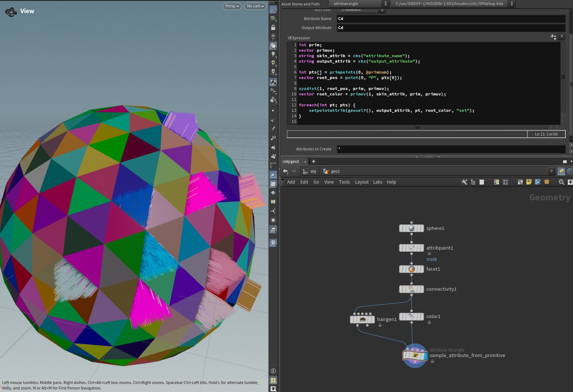Image resolution: width=573 pixels, height=392 pixels.
Task: Open the Layout menu
Action: coord(362,182)
